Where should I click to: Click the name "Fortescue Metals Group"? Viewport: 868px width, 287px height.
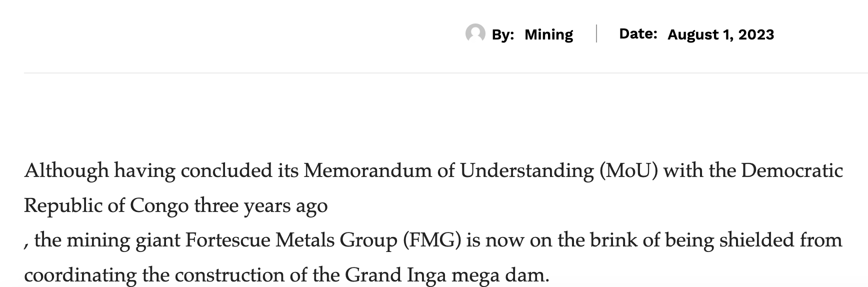click(x=291, y=240)
